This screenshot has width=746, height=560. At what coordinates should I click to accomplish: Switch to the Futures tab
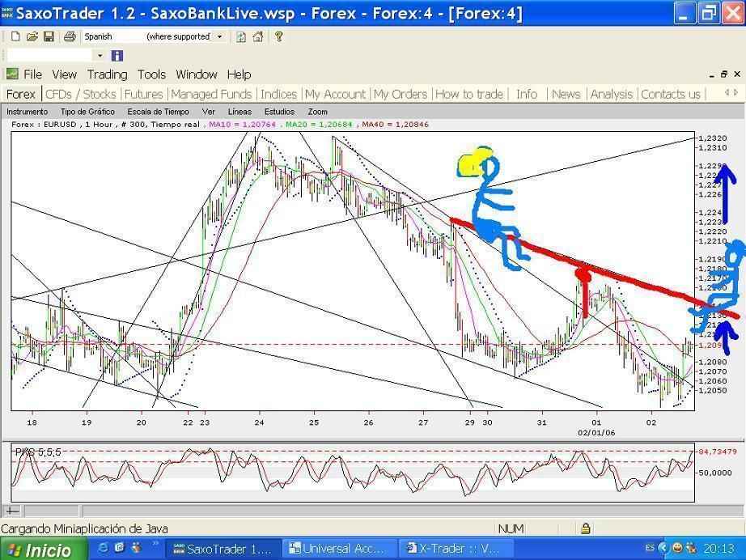pyautogui.click(x=144, y=94)
